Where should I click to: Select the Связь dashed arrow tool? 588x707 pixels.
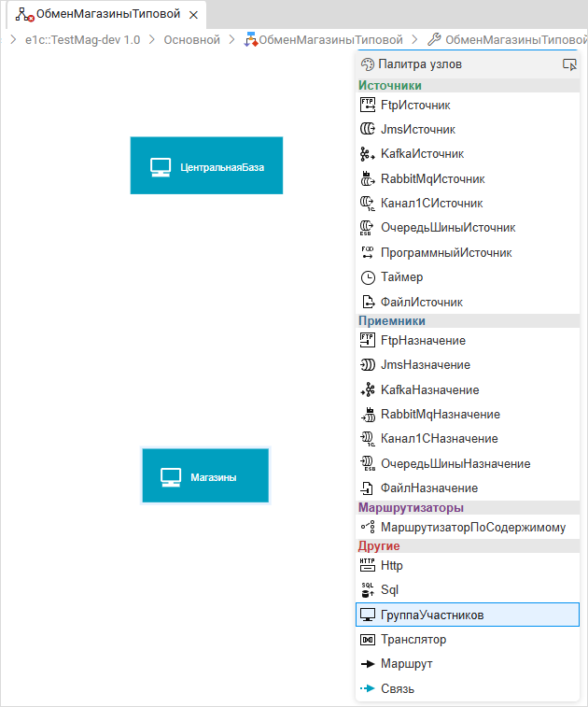[x=367, y=688]
